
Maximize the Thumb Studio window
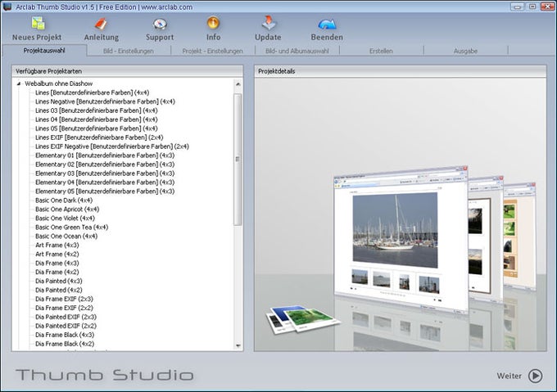coord(532,7)
